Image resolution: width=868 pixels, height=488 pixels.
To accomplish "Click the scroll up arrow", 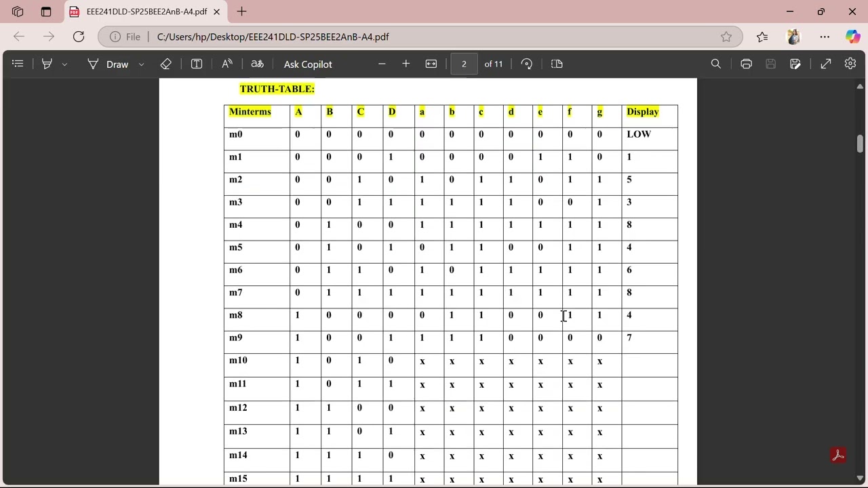I will tap(860, 87).
